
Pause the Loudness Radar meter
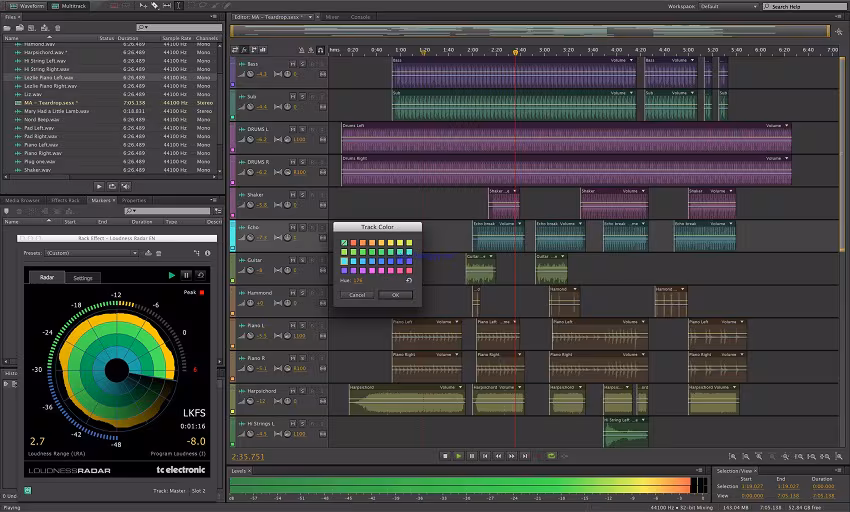[186, 275]
